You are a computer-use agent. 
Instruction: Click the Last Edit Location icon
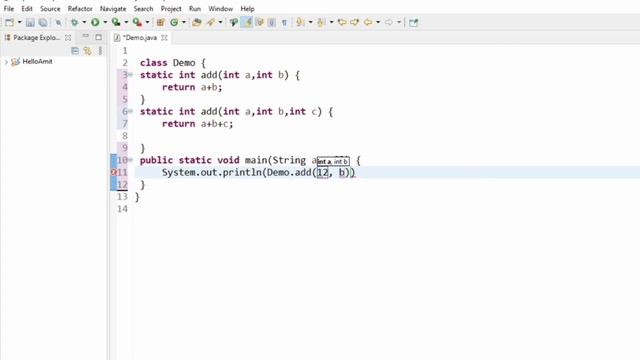[342, 22]
